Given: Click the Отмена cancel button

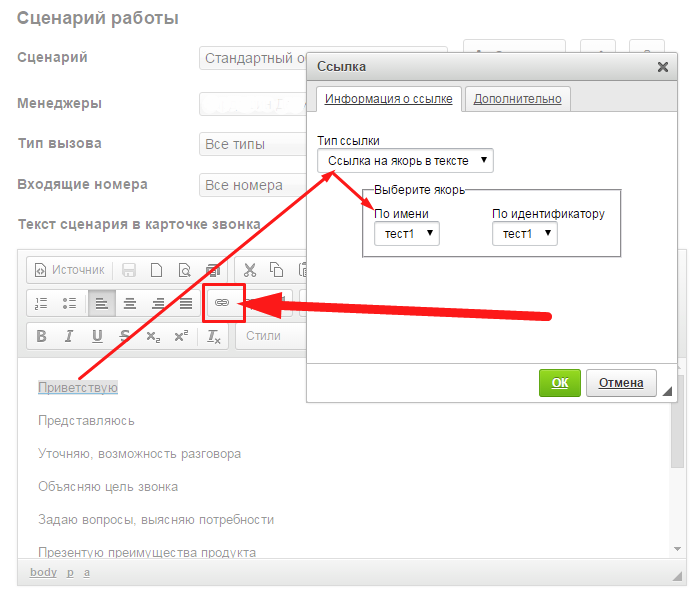Looking at the screenshot, I should [x=621, y=383].
